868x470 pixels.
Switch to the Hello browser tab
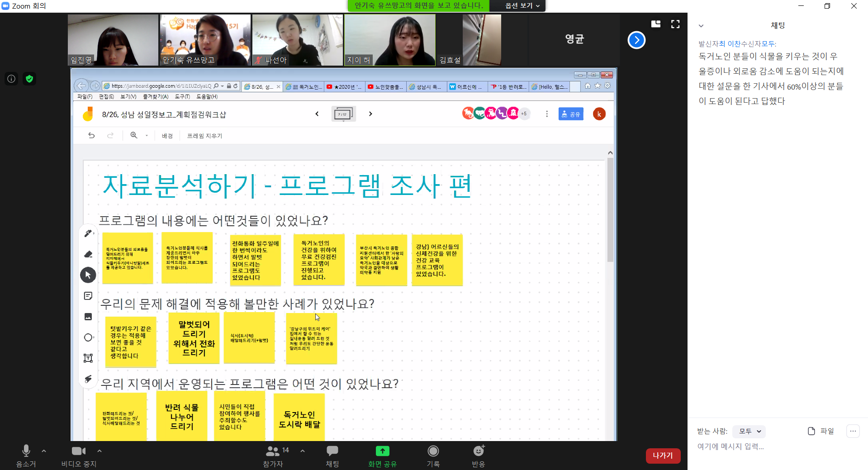[550, 86]
